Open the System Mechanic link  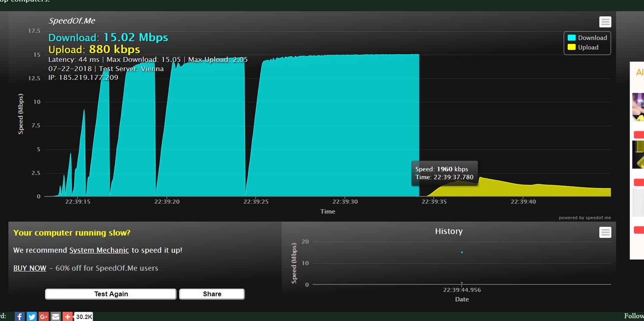pyautogui.click(x=99, y=250)
